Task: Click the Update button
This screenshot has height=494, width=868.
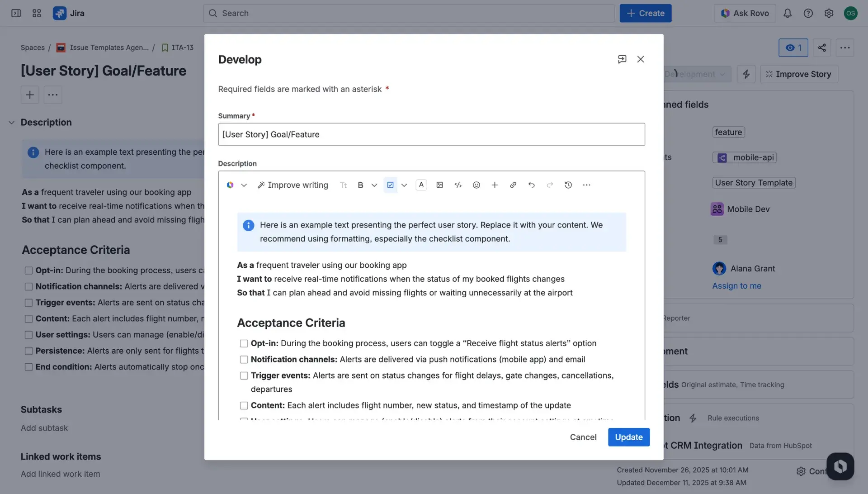Action: coord(628,437)
